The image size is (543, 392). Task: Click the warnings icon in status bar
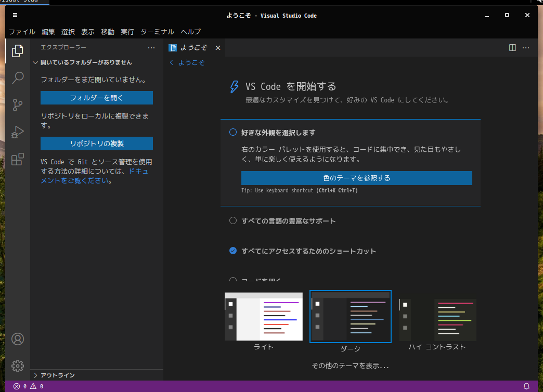pos(33,386)
